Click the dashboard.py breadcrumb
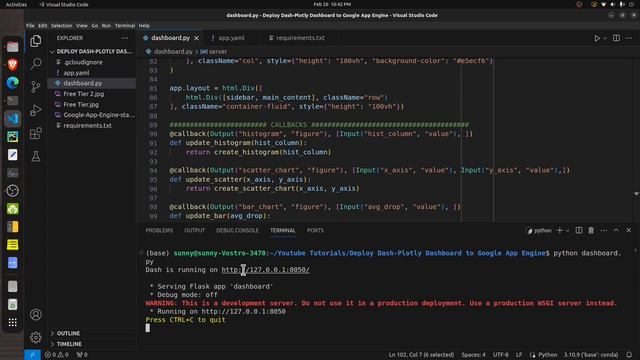The height and width of the screenshot is (360, 640). (x=173, y=52)
